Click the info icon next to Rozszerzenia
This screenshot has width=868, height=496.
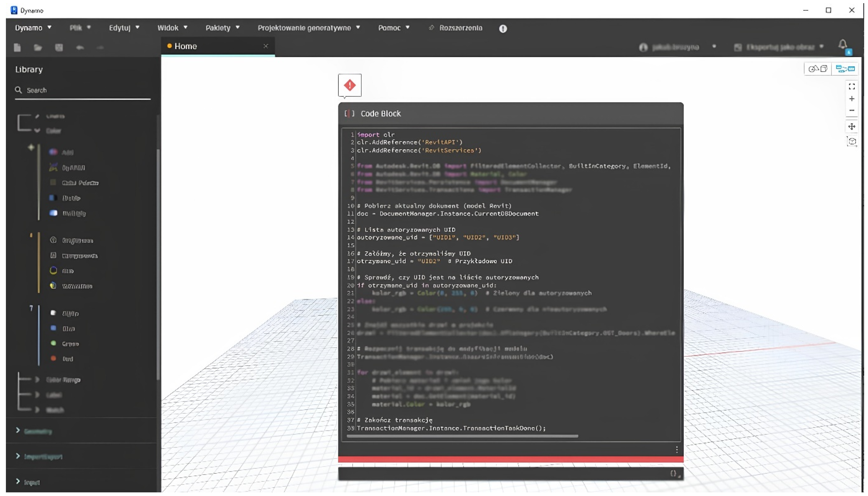503,29
